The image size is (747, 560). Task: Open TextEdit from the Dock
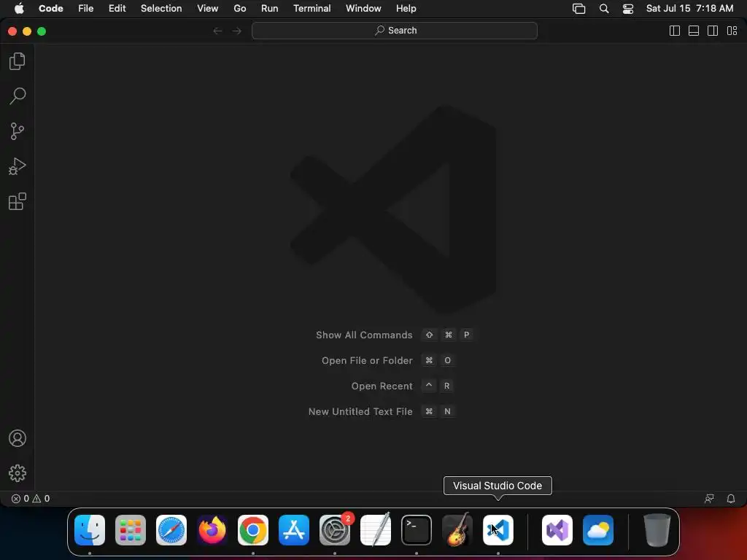pyautogui.click(x=376, y=530)
